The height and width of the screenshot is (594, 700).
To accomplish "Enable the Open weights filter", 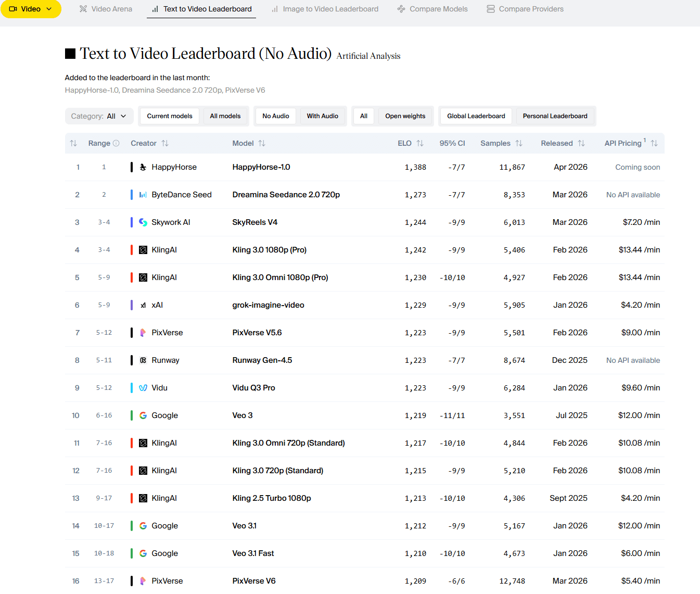I will point(405,116).
